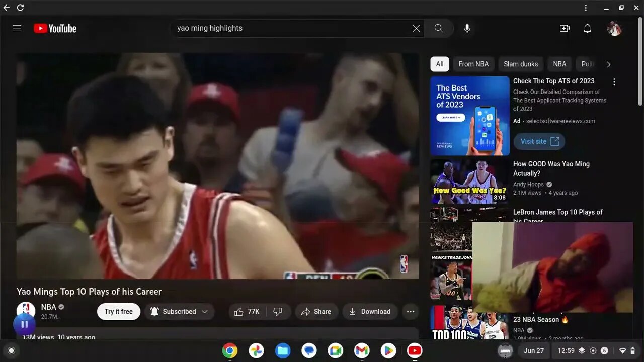Show more filter chips with right chevron
644x362 pixels.
[x=608, y=64]
